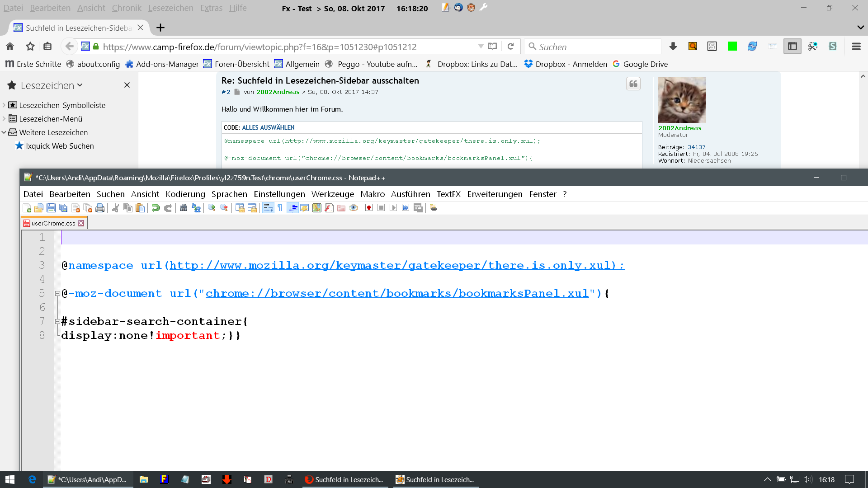Click the Cut scissors icon
Image resolution: width=868 pixels, height=488 pixels.
(x=116, y=208)
